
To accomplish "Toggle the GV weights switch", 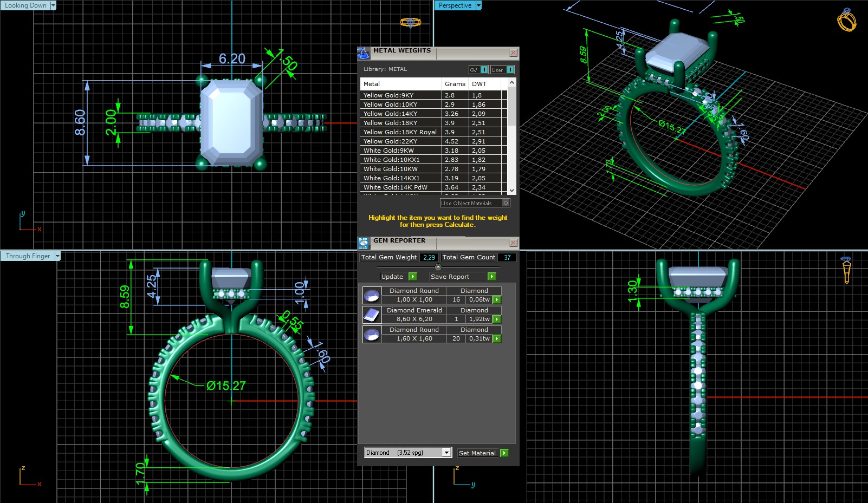I will 478,70.
